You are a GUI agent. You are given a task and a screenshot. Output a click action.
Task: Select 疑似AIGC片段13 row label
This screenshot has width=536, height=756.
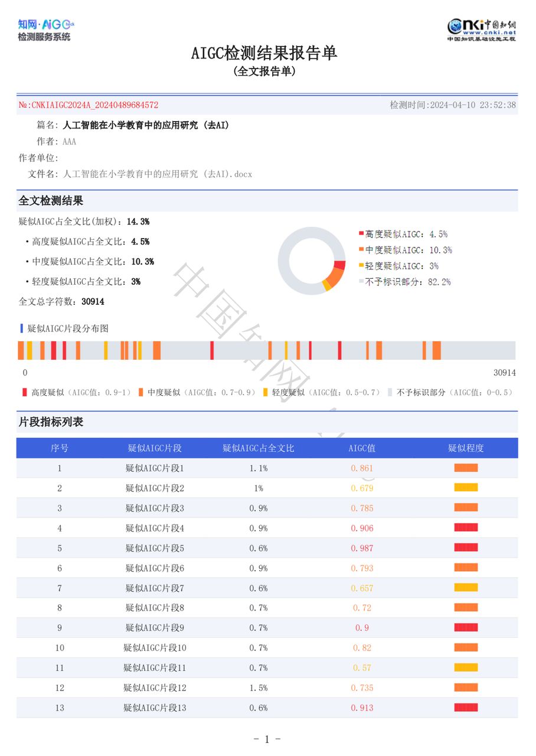pyautogui.click(x=155, y=708)
